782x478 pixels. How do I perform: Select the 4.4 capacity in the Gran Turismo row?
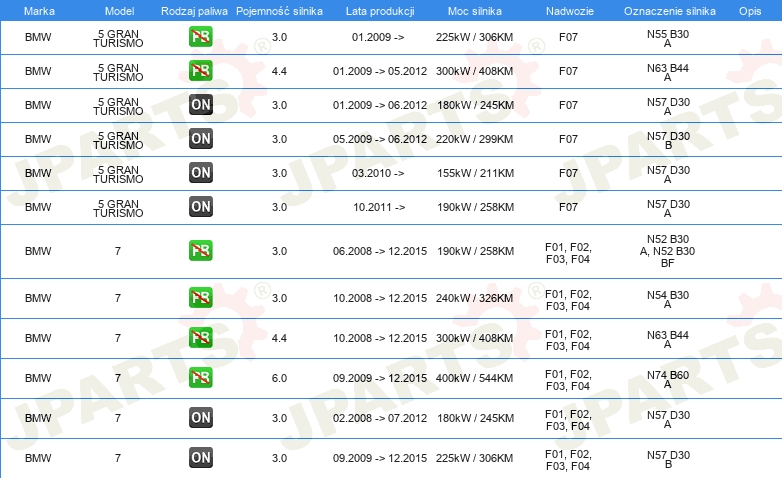tap(279, 71)
